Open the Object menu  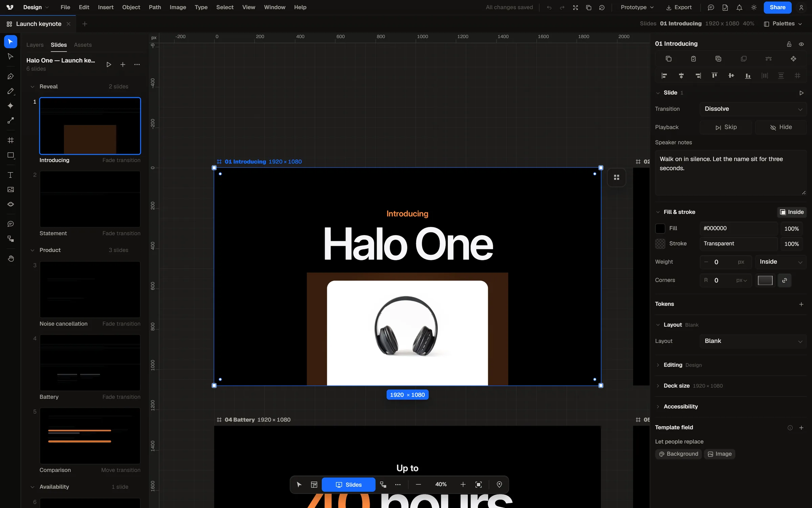pyautogui.click(x=131, y=7)
